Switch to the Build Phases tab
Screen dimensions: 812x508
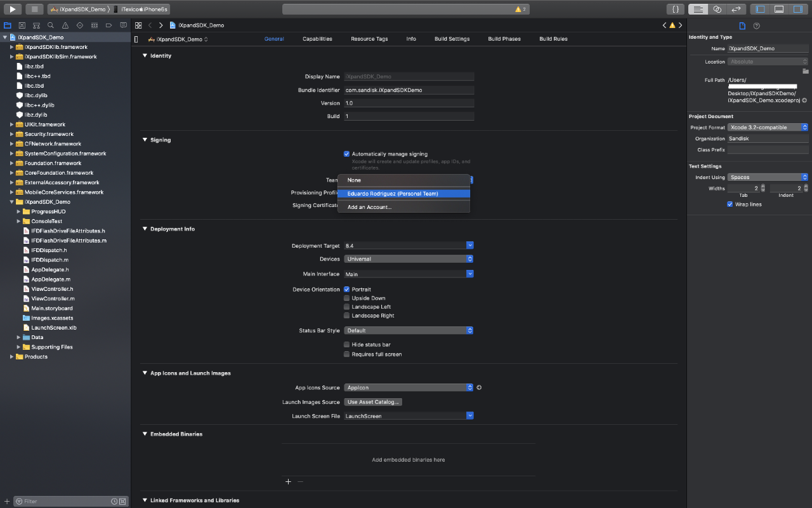tap(504, 39)
